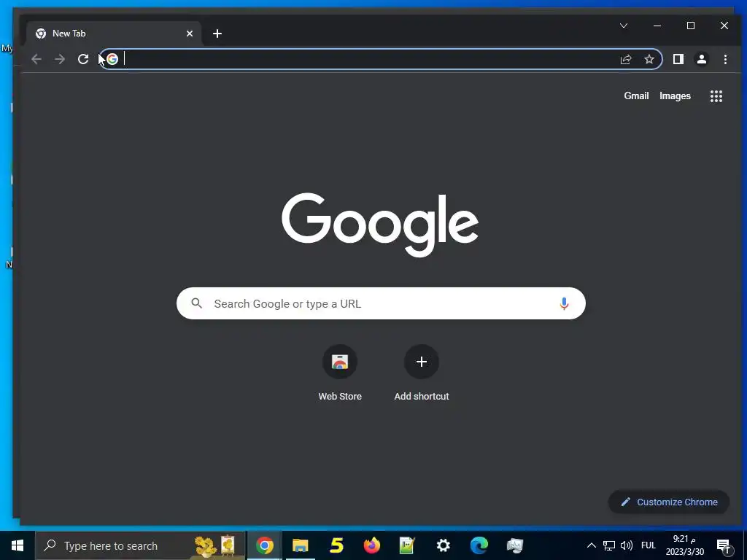Open Settings gear in the taskbar
This screenshot has height=560, width=747.
pyautogui.click(x=443, y=545)
